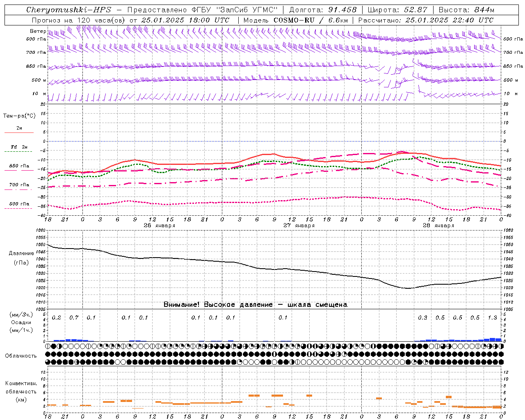The image size is (525, 420).
Task: Click the '28 января' date label
Action: pos(438,226)
